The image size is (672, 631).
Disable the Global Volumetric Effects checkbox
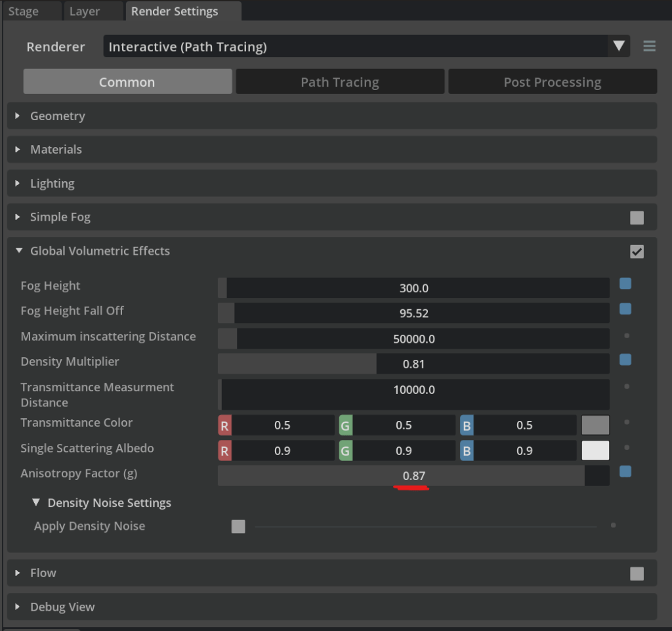637,251
